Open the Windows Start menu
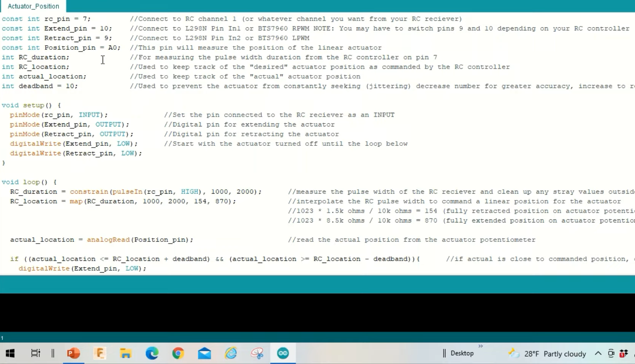This screenshot has height=364, width=635. click(x=10, y=353)
